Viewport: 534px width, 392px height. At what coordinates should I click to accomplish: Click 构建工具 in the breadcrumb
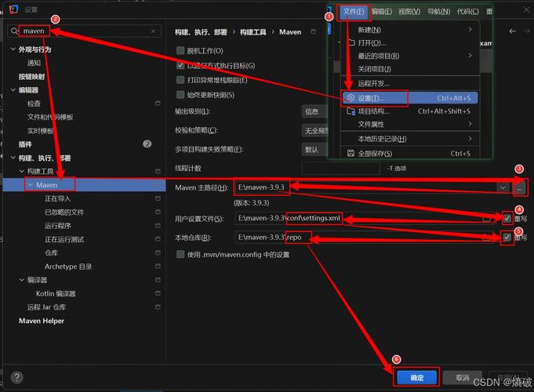tap(253, 32)
